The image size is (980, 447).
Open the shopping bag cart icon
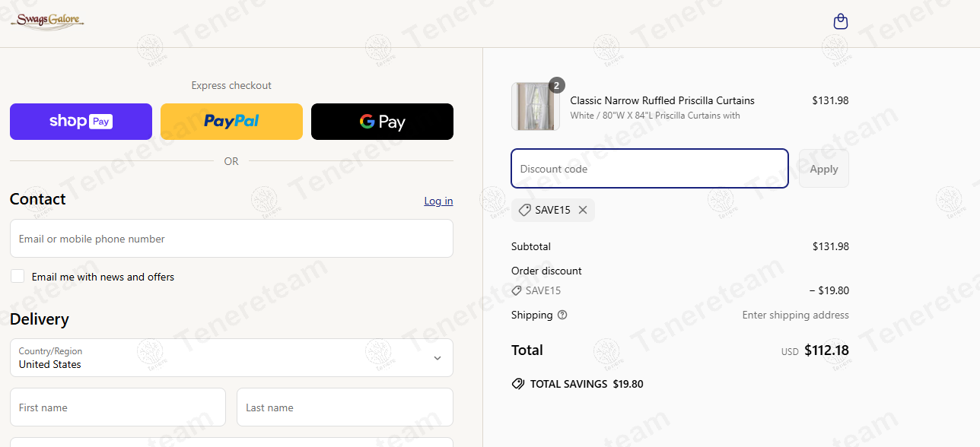840,21
